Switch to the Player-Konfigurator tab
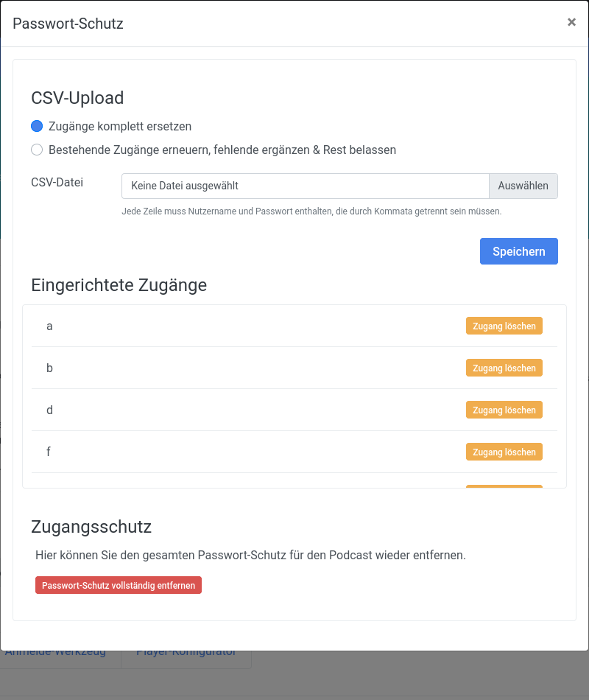The image size is (589, 700). 186,653
